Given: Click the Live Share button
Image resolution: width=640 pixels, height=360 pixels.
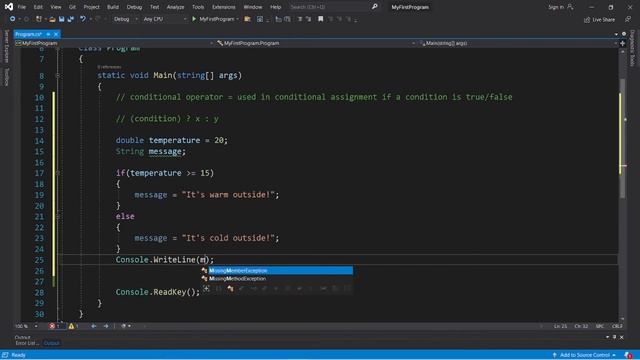Looking at the screenshot, I should [x=599, y=20].
